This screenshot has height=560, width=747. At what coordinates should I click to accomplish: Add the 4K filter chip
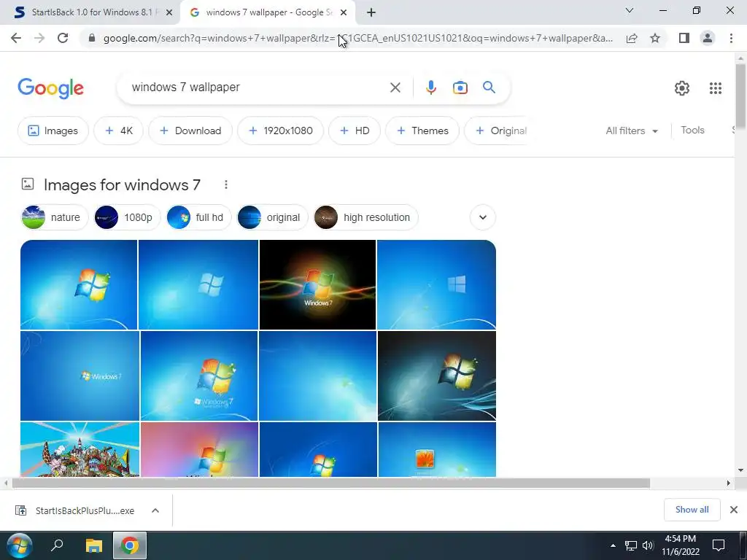coord(119,131)
